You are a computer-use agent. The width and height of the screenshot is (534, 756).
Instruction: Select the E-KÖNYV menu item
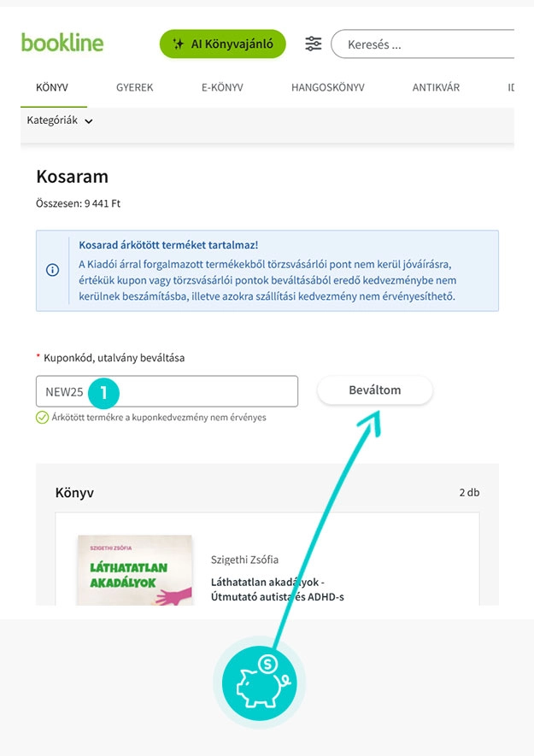222,86
